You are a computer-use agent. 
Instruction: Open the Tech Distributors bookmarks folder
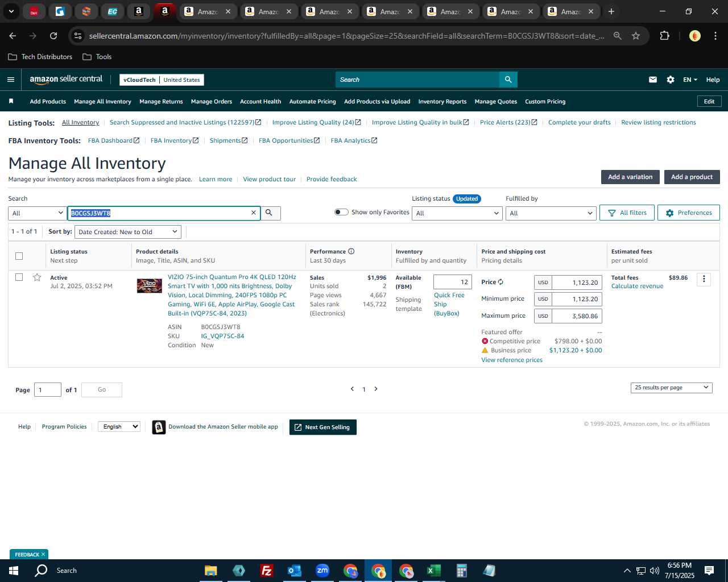(40, 57)
